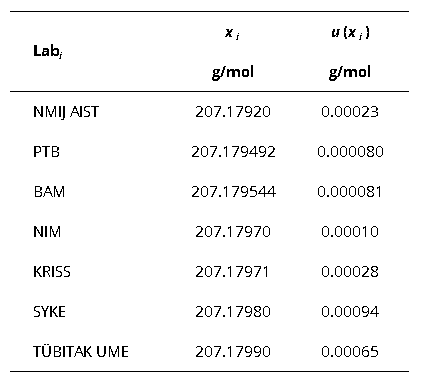Select the NMIJ AIST lab name
The height and width of the screenshot is (383, 423).
(66, 112)
